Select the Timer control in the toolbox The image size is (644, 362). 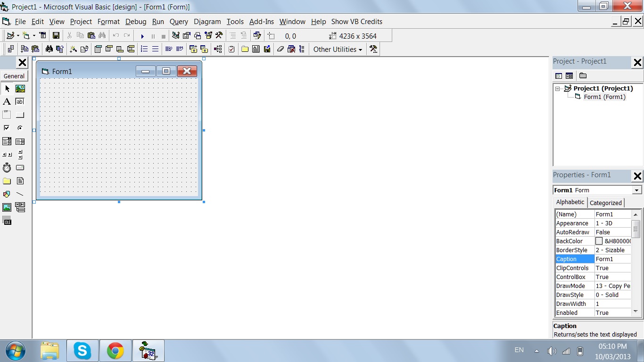[7, 168]
